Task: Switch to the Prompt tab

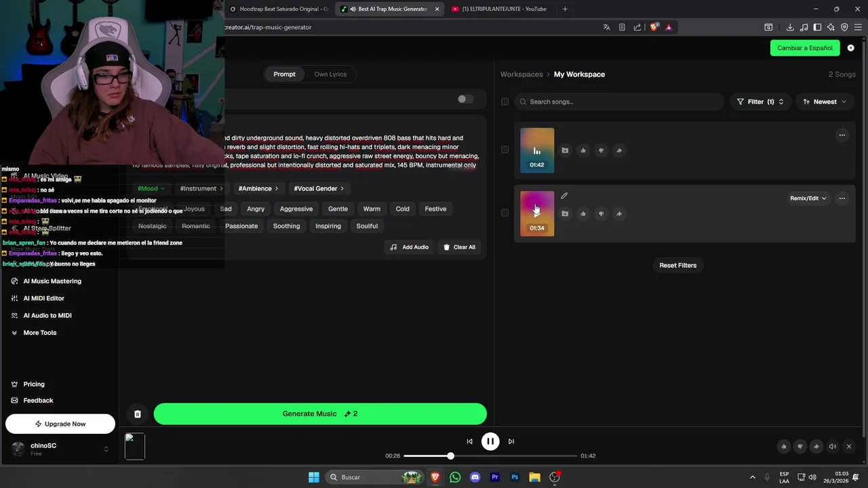Action: (x=284, y=75)
